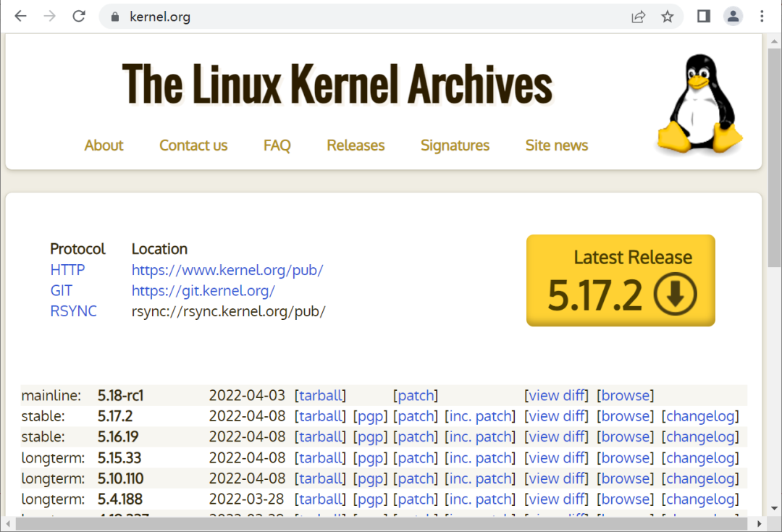Go to the Releases page
Viewport: 782px width, 532px height.
click(356, 145)
